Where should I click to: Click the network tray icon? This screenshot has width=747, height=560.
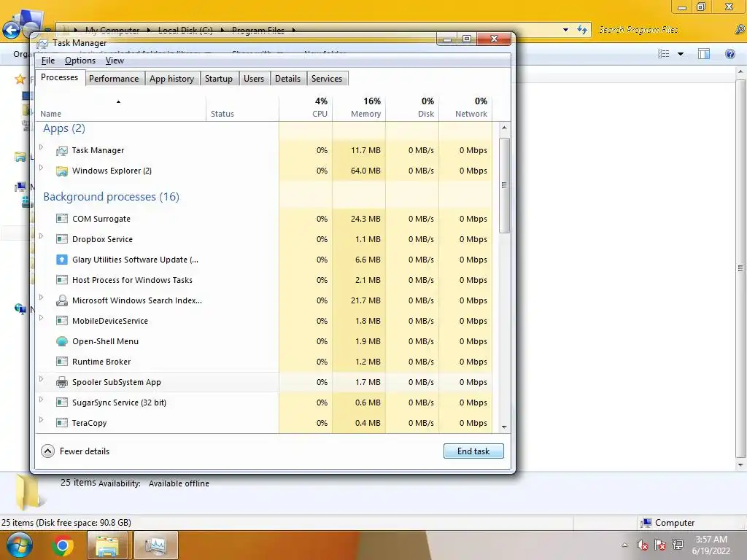pos(678,545)
